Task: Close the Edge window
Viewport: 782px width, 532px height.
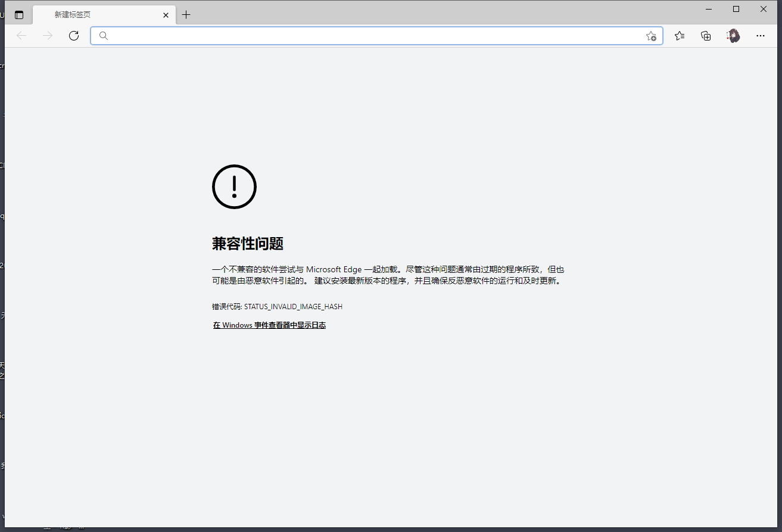Action: (764, 9)
